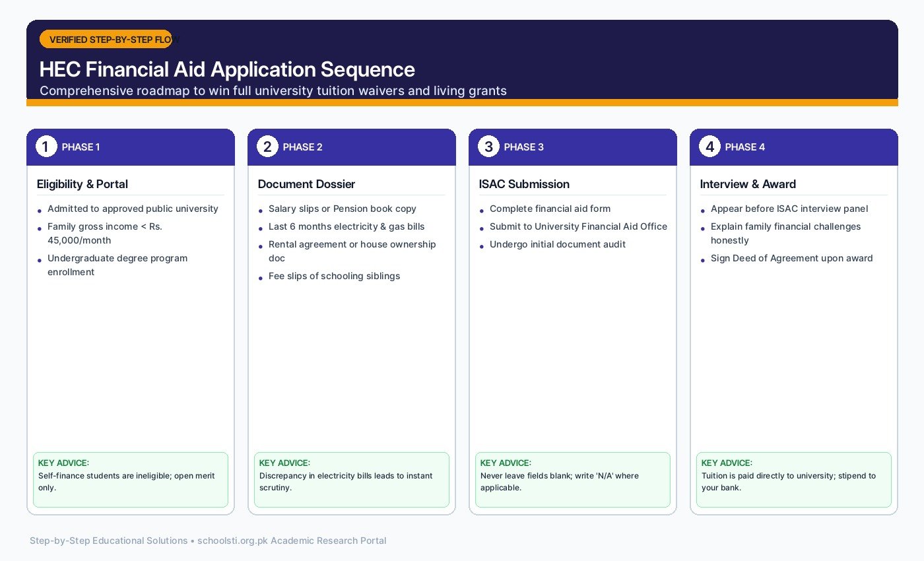924x561 pixels.
Task: Click the Phase 4 number circle
Action: pos(709,147)
